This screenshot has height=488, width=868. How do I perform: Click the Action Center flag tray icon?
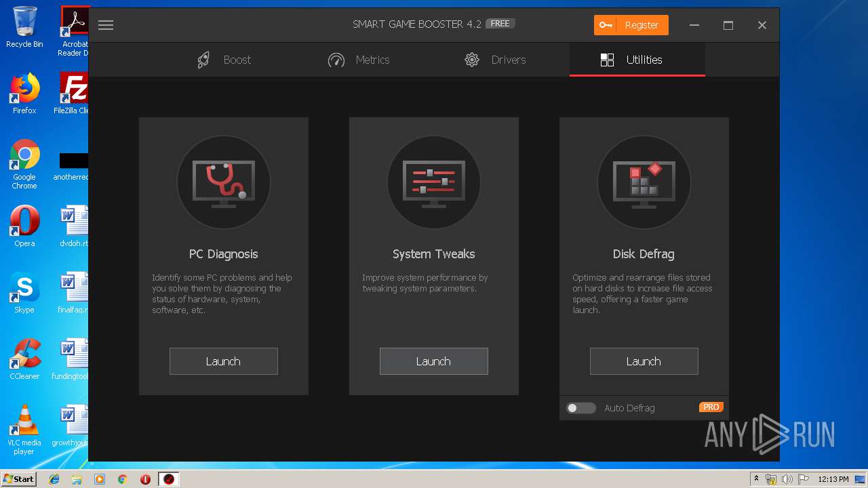tap(803, 479)
